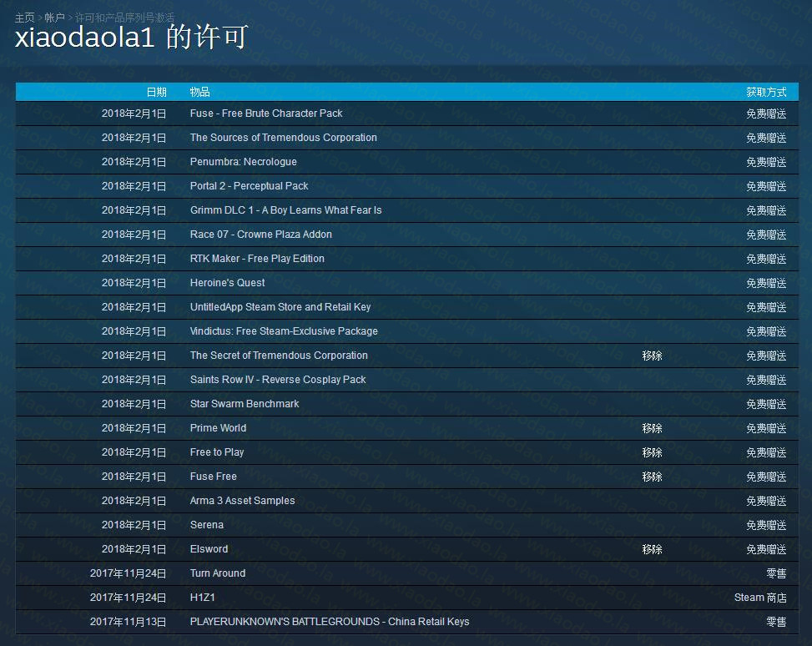Click the 2017年11月13日 date cell
The image size is (812, 646).
[129, 622]
